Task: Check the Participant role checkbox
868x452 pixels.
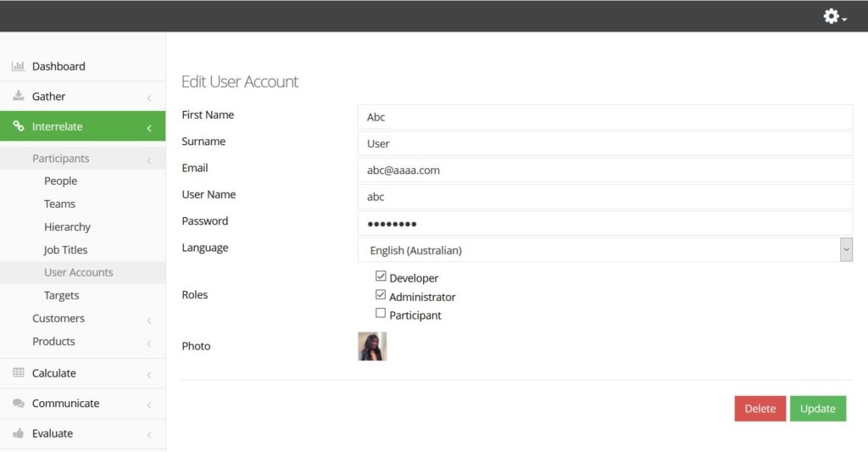Action: pos(381,313)
